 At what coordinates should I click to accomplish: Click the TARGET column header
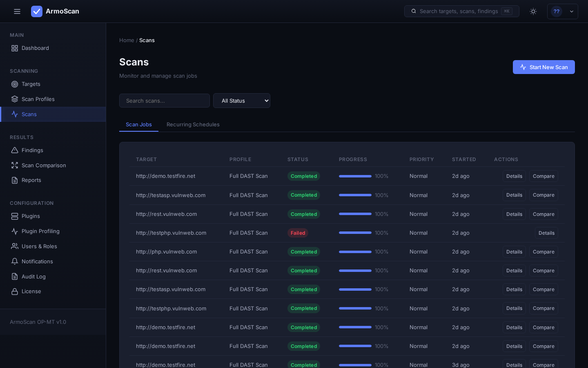tap(146, 159)
